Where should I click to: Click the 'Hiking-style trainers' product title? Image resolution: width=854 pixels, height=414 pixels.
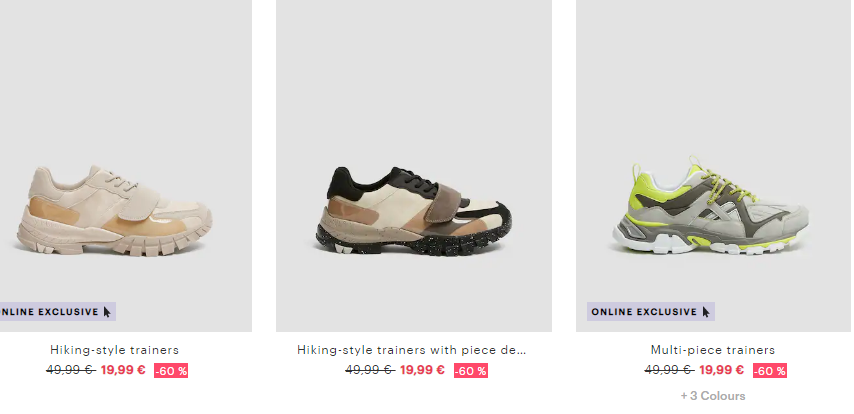point(114,350)
